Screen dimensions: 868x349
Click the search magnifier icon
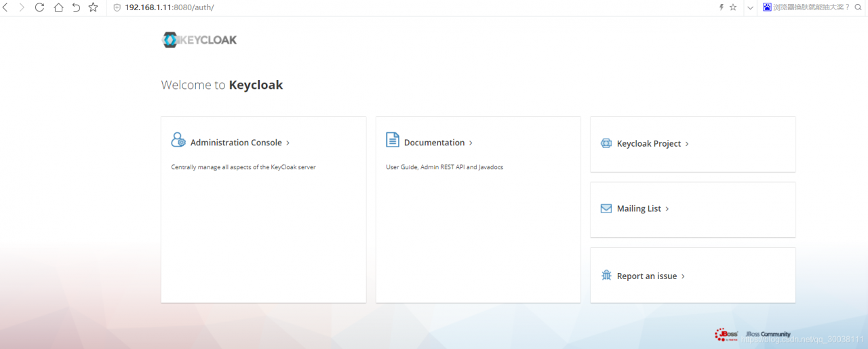click(x=859, y=7)
